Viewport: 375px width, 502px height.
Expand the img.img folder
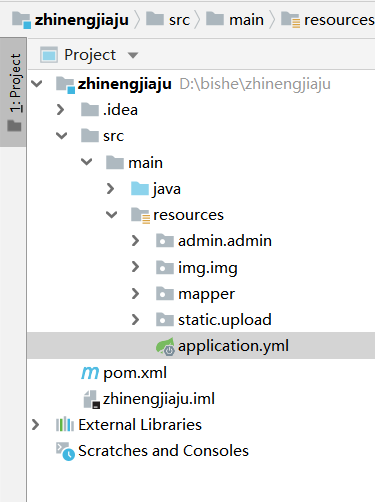[x=135, y=267]
